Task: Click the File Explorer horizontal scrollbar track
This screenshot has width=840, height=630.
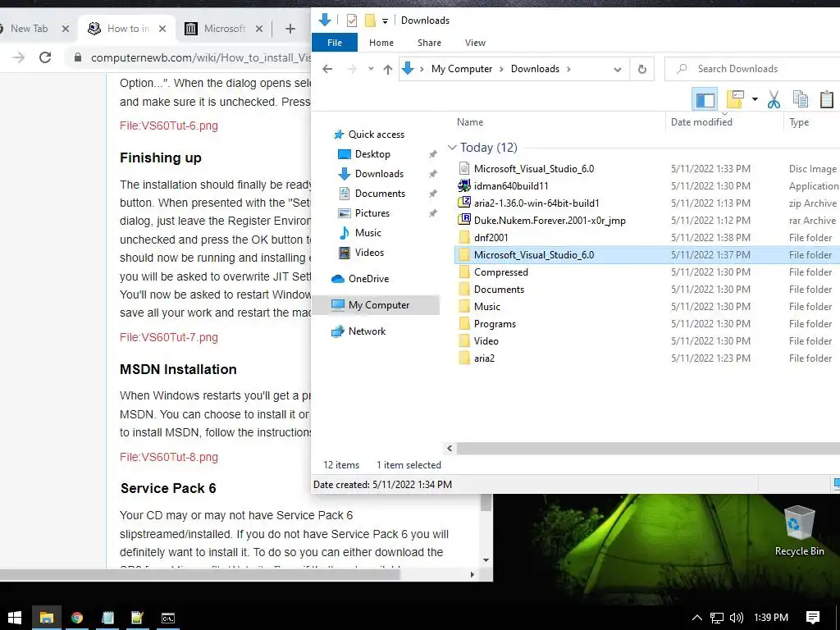Action: click(648, 449)
